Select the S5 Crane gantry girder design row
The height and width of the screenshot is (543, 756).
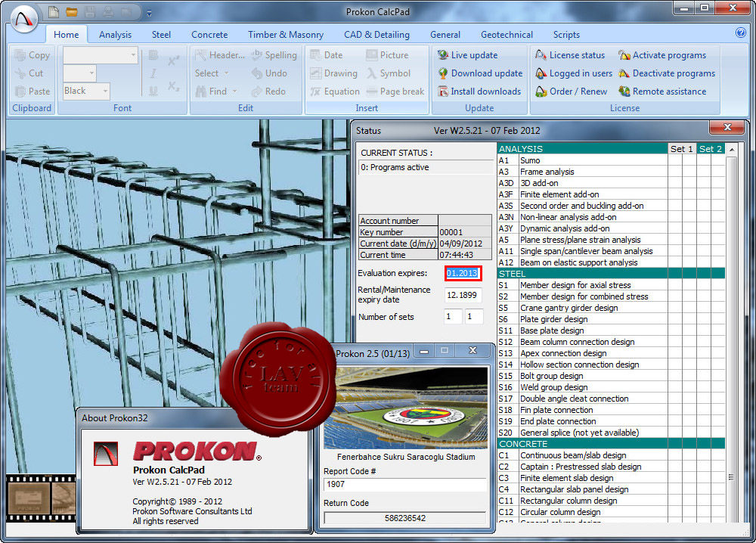(611, 308)
